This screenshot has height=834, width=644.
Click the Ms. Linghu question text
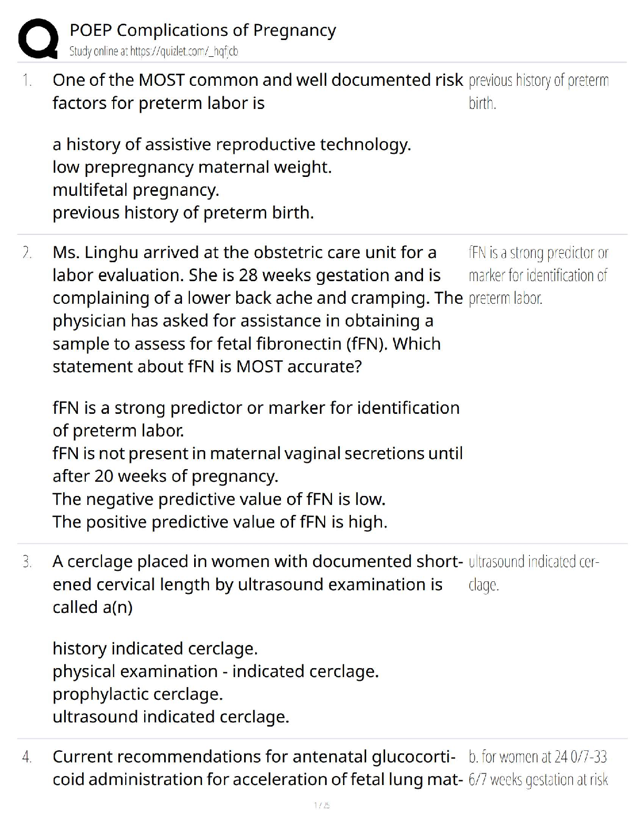coord(257,310)
